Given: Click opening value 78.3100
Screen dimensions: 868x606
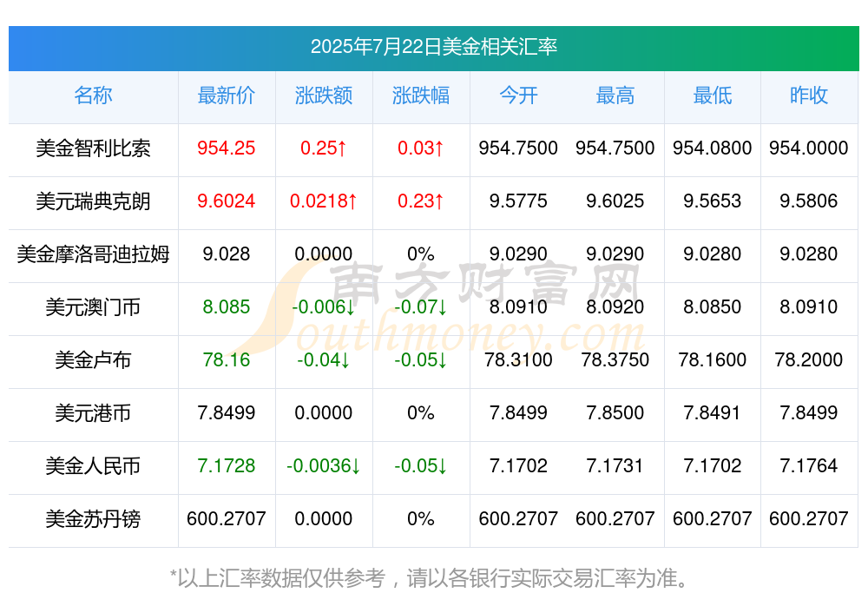Looking at the screenshot, I should pyautogui.click(x=518, y=360).
